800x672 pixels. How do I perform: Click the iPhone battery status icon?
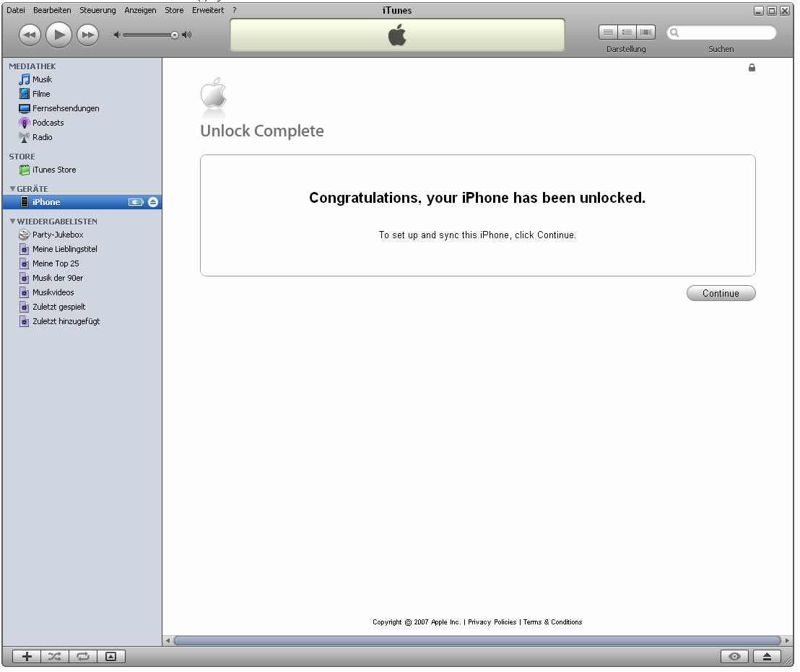136,202
